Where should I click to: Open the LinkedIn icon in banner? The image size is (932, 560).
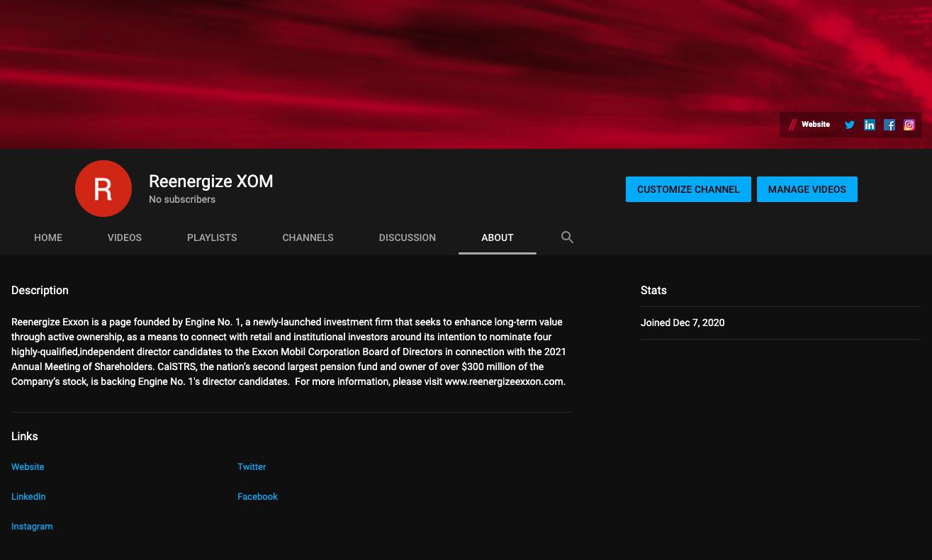869,125
